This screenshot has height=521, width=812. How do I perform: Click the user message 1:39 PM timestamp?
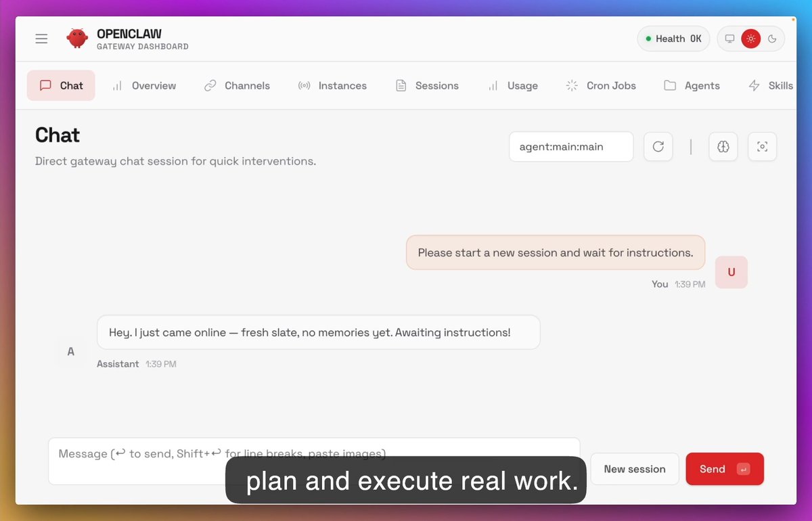(690, 284)
